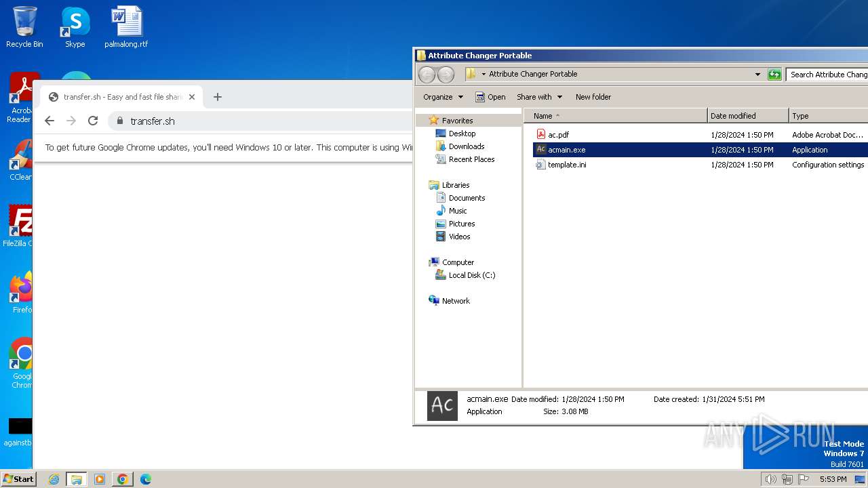Close the transfer.sh Chrome tab
The height and width of the screenshot is (488, 868).
(192, 97)
